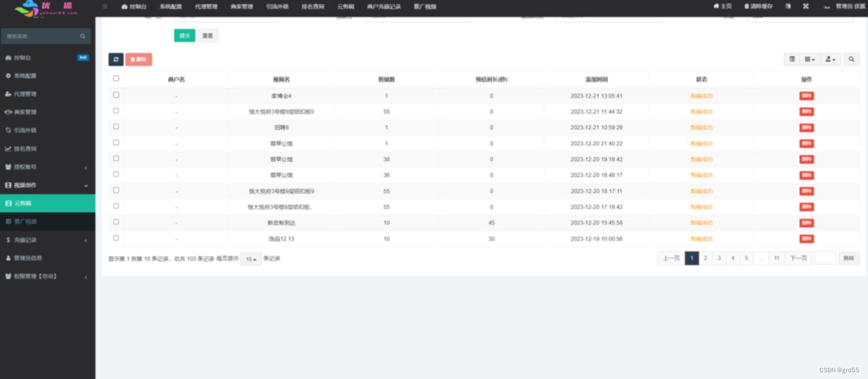Click the 剪辑成功 status link for 招聘8
This screenshot has height=379, width=868.
701,127
